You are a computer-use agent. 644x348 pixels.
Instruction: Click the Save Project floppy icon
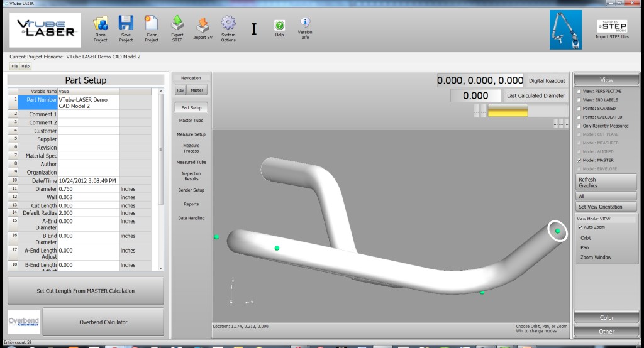click(x=126, y=24)
